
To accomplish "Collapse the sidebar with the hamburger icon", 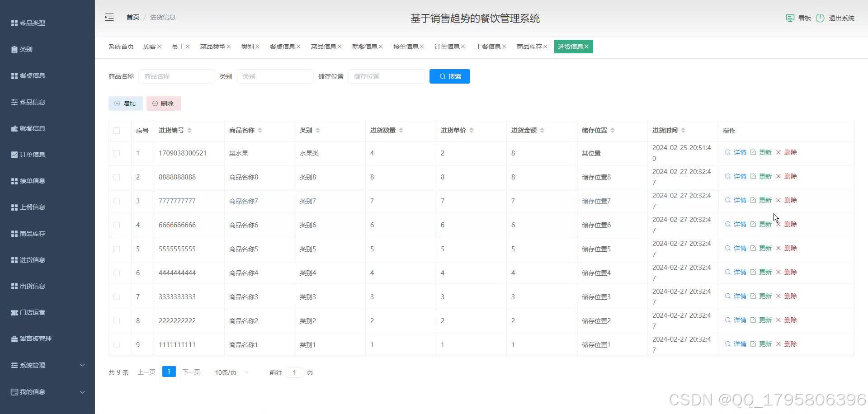I will (109, 17).
